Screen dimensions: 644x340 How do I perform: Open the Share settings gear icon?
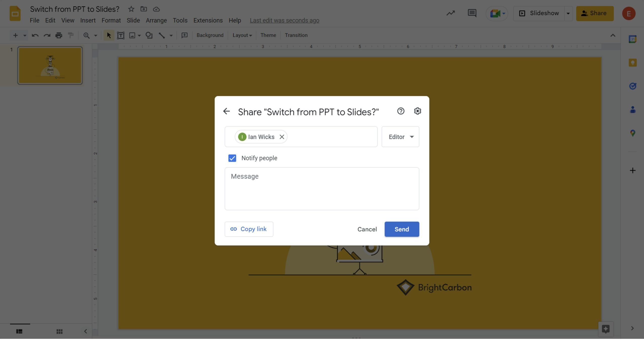417,111
